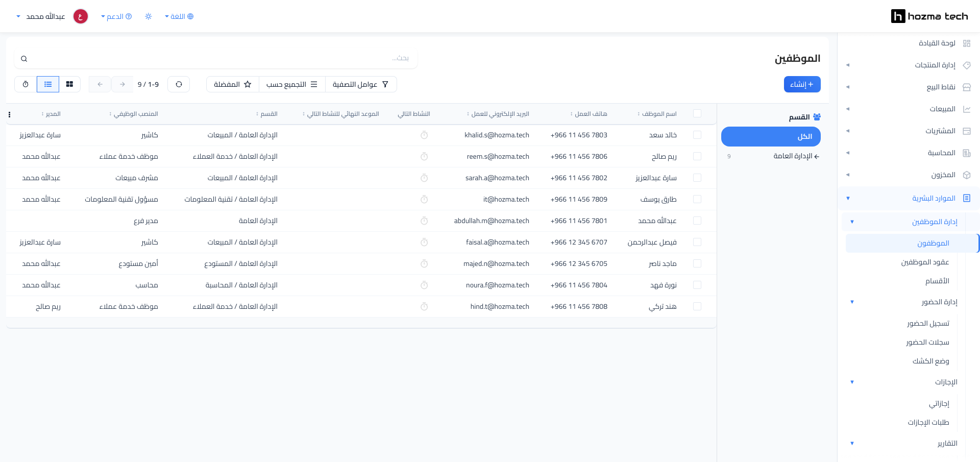This screenshot has width=980, height=462.
Task: Open سجلات الحضور menu item
Action: click(x=927, y=343)
